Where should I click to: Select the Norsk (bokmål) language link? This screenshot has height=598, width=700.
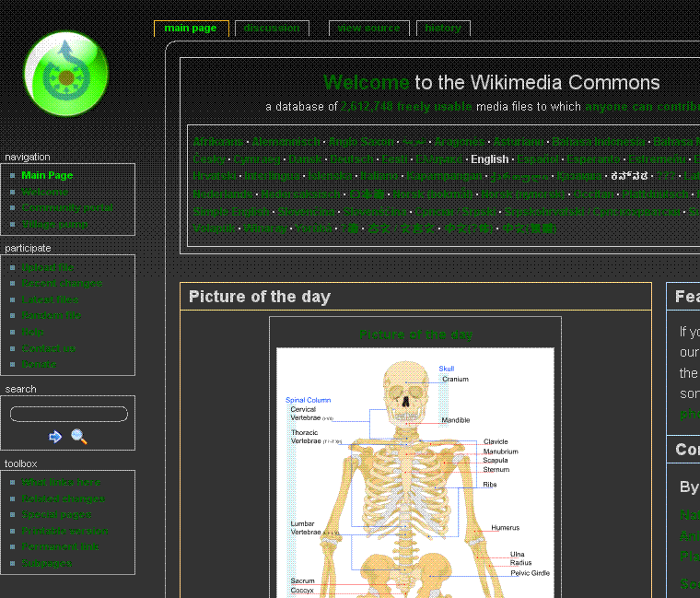coord(432,193)
